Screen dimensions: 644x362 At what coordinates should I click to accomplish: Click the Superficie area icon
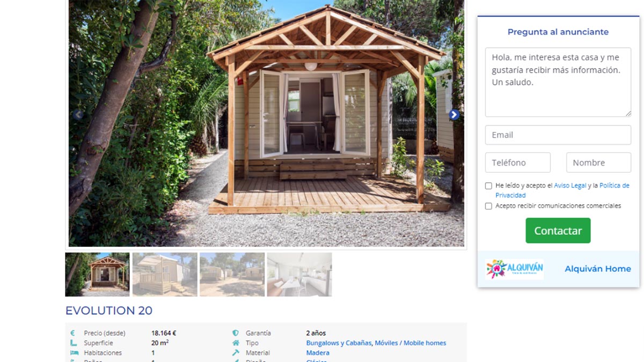click(74, 343)
